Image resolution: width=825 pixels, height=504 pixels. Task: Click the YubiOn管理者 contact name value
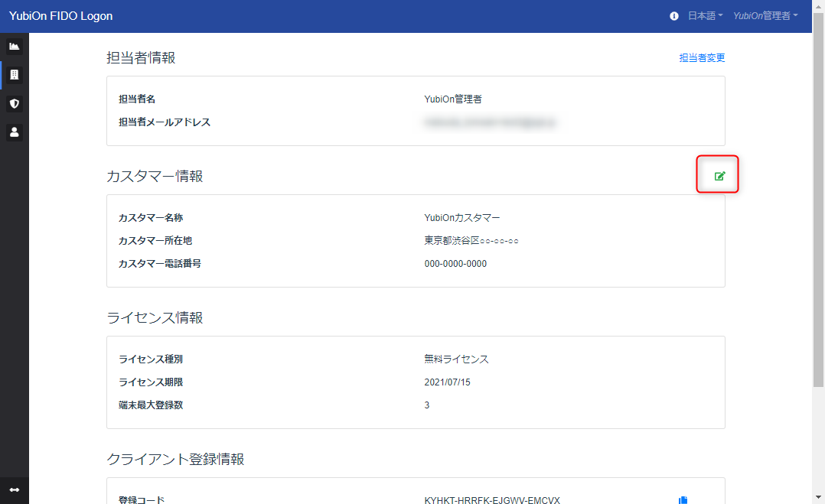pos(453,99)
